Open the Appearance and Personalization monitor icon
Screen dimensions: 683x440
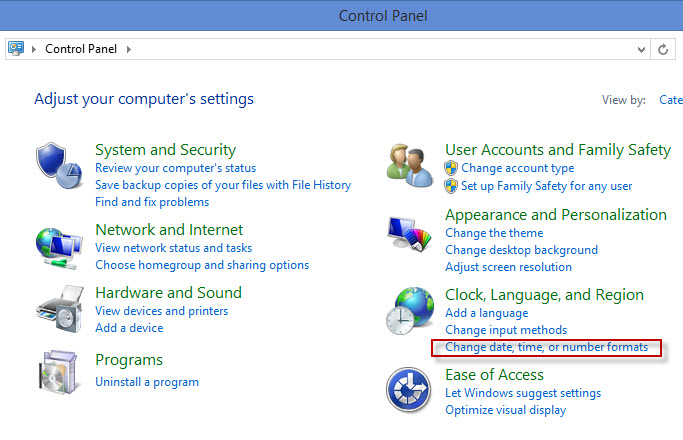pos(409,234)
